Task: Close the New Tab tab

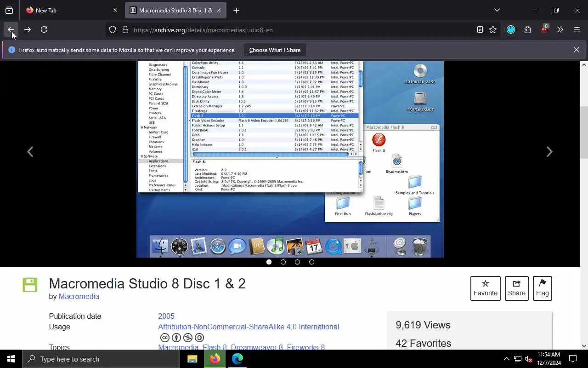Action: (x=115, y=10)
